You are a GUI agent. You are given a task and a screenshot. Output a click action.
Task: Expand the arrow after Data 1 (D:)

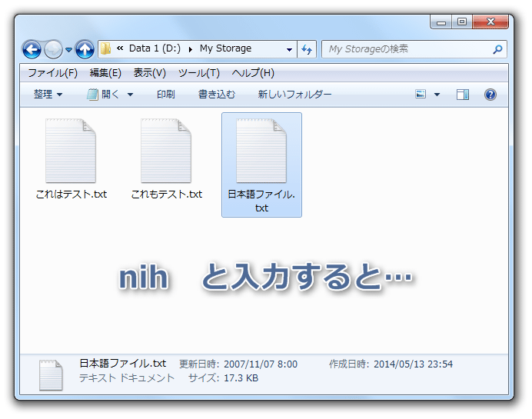click(191, 49)
